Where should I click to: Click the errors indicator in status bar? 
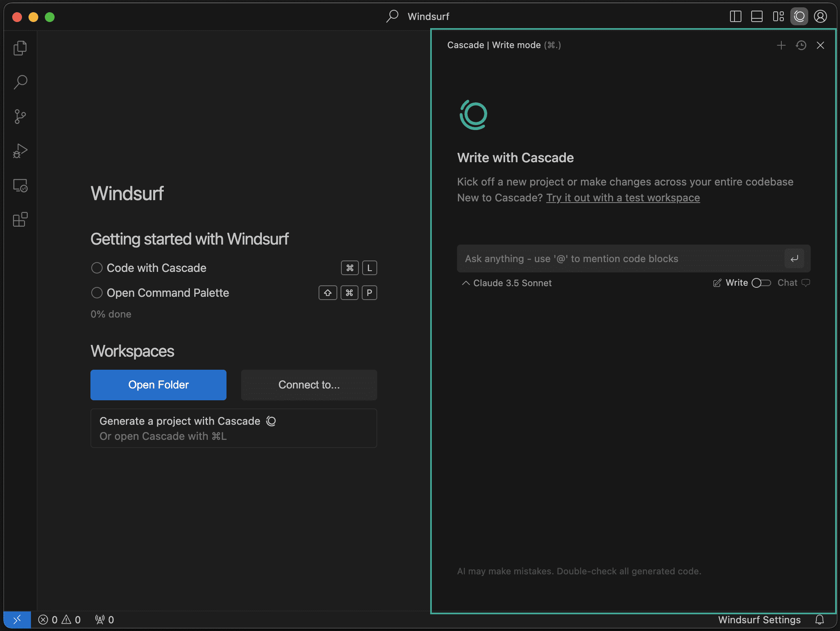pos(60,618)
